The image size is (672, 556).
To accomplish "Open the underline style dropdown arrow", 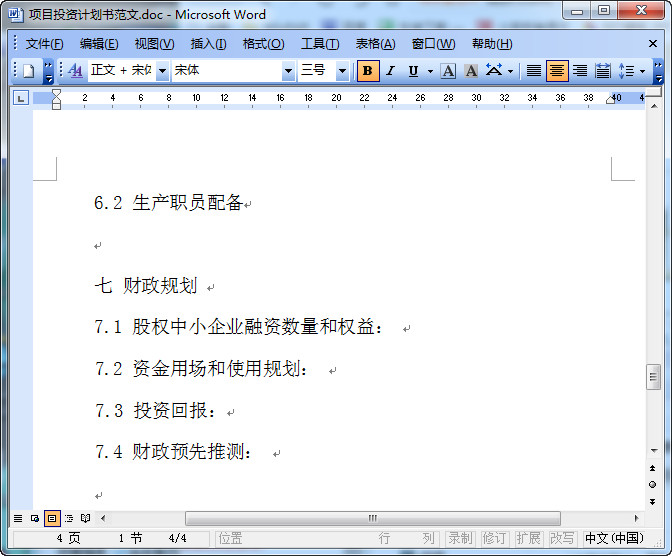I will (430, 71).
